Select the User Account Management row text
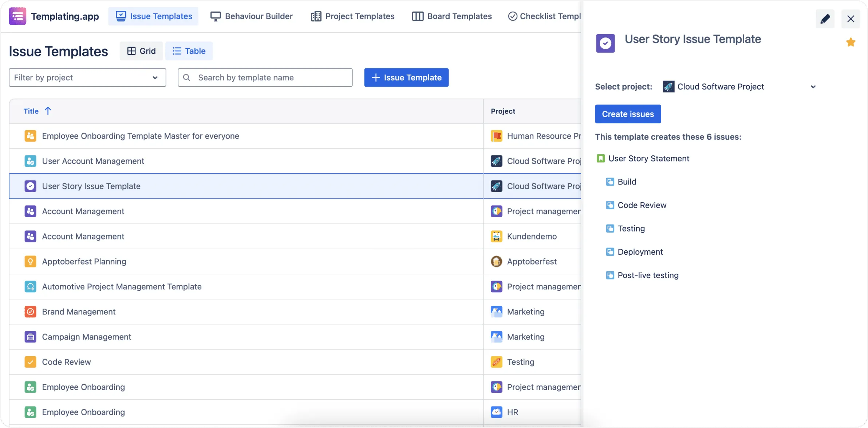868x428 pixels. pos(93,161)
